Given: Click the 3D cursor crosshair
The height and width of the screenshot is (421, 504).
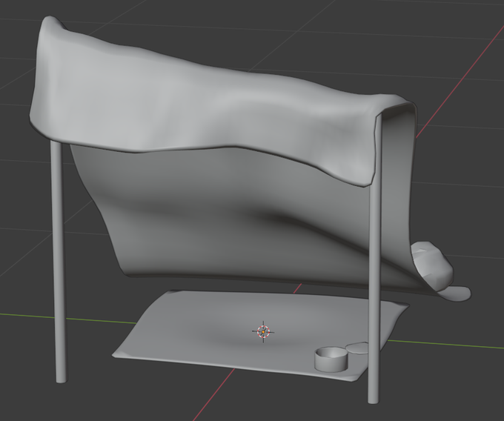Looking at the screenshot, I should pos(263,331).
